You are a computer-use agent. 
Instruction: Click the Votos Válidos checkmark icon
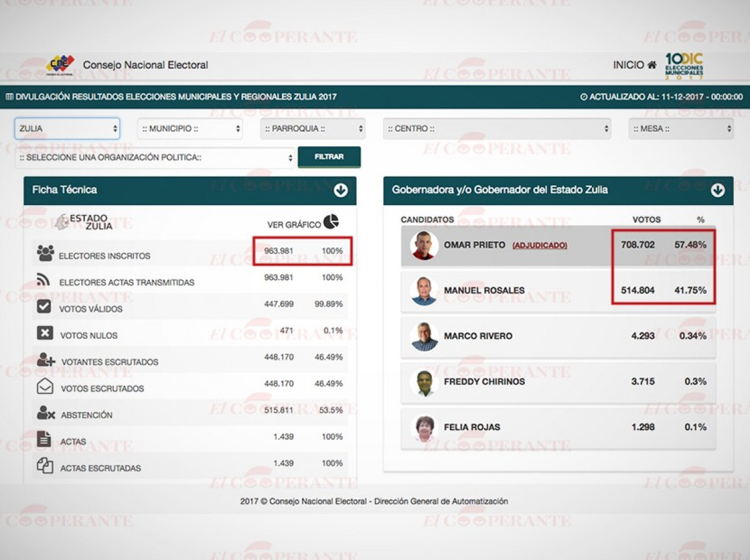pyautogui.click(x=44, y=306)
